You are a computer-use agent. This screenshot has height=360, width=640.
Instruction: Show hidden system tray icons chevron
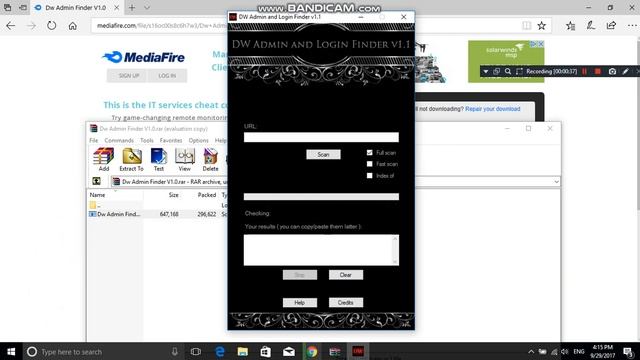531,351
